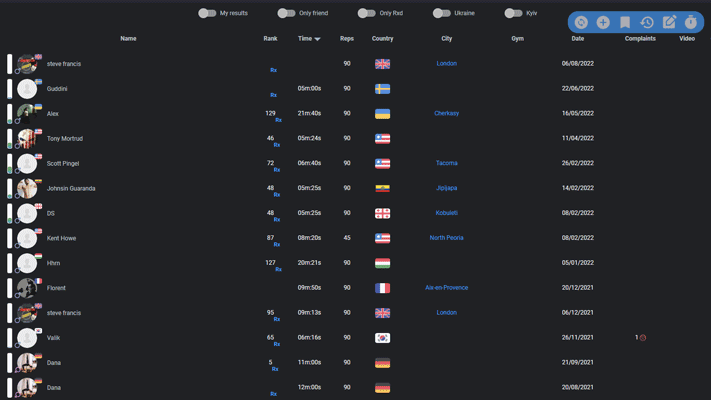Screen dimensions: 711x400
Task: Sort by the Rank column header
Action: pos(270,39)
